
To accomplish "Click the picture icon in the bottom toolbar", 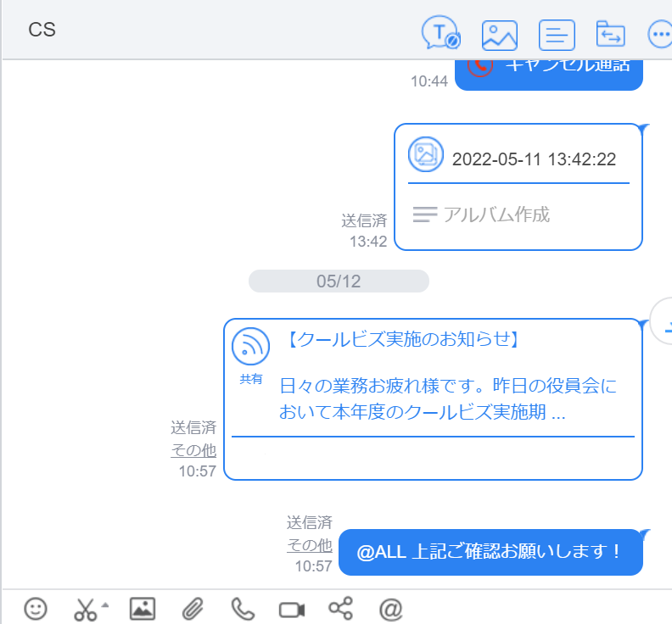I will pos(142,608).
